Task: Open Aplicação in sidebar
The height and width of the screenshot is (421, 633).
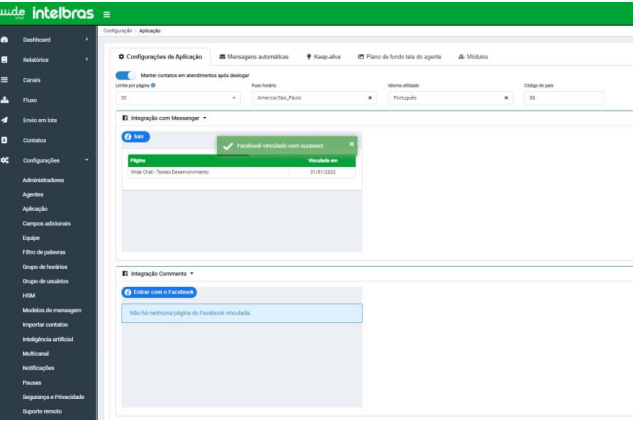Action: (x=35, y=209)
